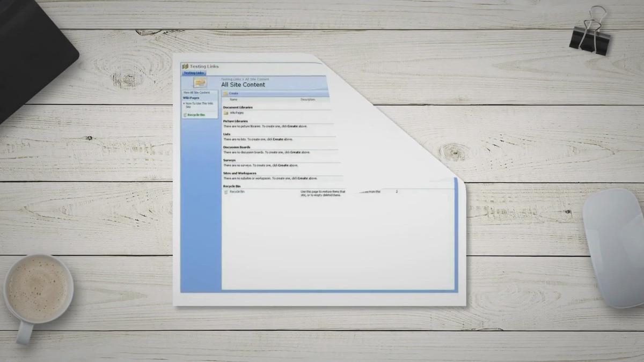Image resolution: width=644 pixels, height=362 pixels.
Task: Click Create in the Picture Libraries section
Action: (291, 126)
